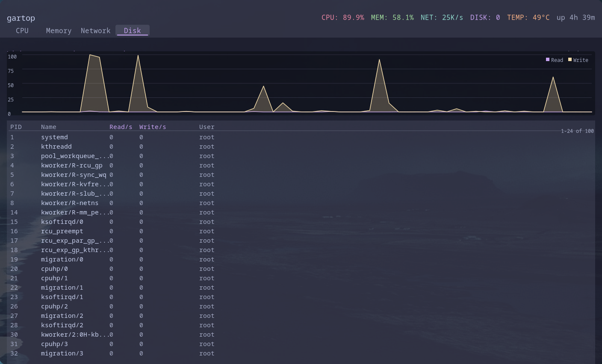602x364 pixels.
Task: Open the Memory tab
Action: point(59,31)
